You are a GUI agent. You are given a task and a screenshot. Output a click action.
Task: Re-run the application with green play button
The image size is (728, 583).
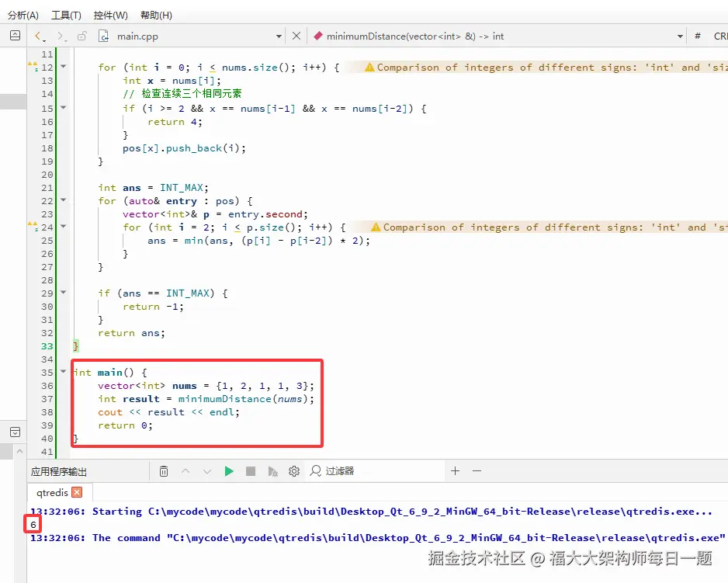pyautogui.click(x=229, y=471)
